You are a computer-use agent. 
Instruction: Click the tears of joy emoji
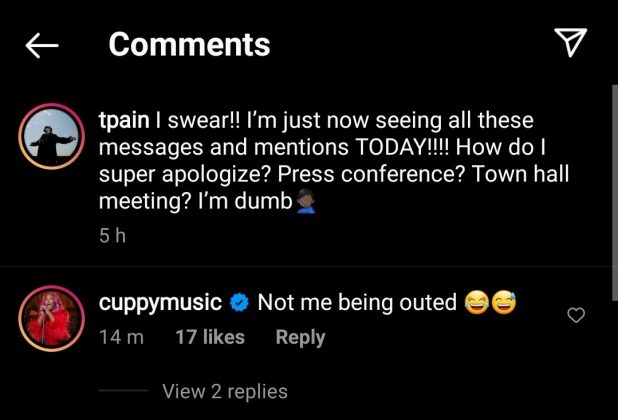click(x=477, y=302)
